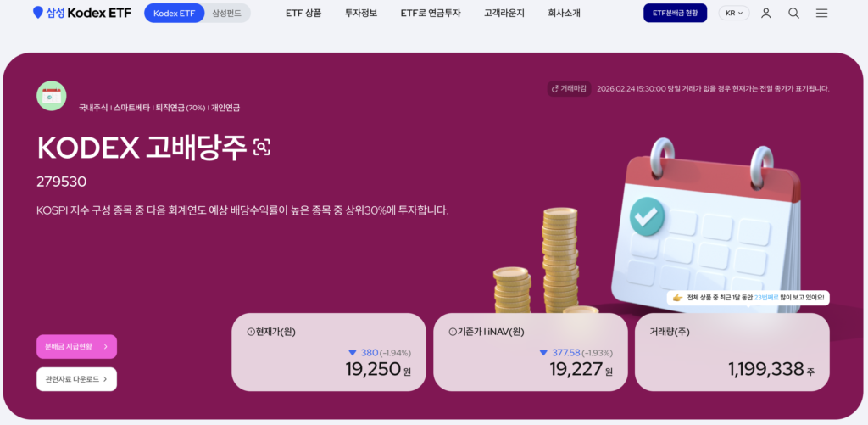Open the 고객라운지 menu
Image resolution: width=868 pixels, height=425 pixels.
504,14
